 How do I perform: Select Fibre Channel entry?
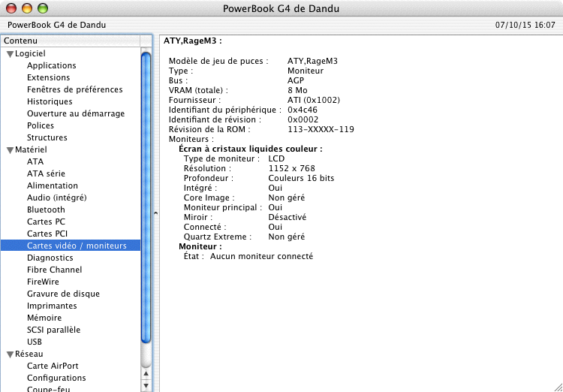pyautogui.click(x=54, y=270)
